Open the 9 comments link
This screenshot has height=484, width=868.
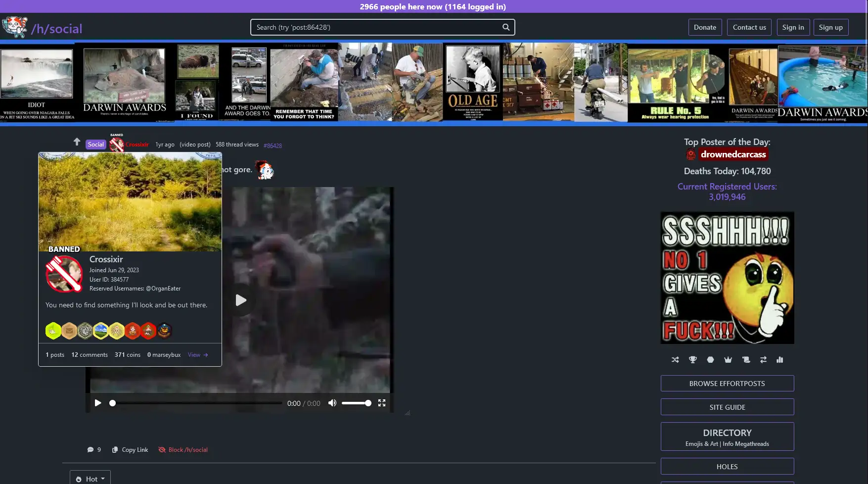click(x=94, y=450)
